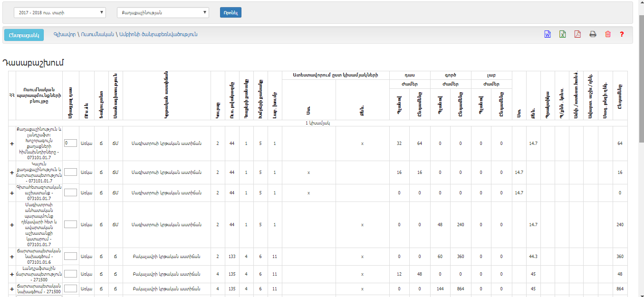Export the table as PDF file
644x297 pixels.
click(577, 34)
